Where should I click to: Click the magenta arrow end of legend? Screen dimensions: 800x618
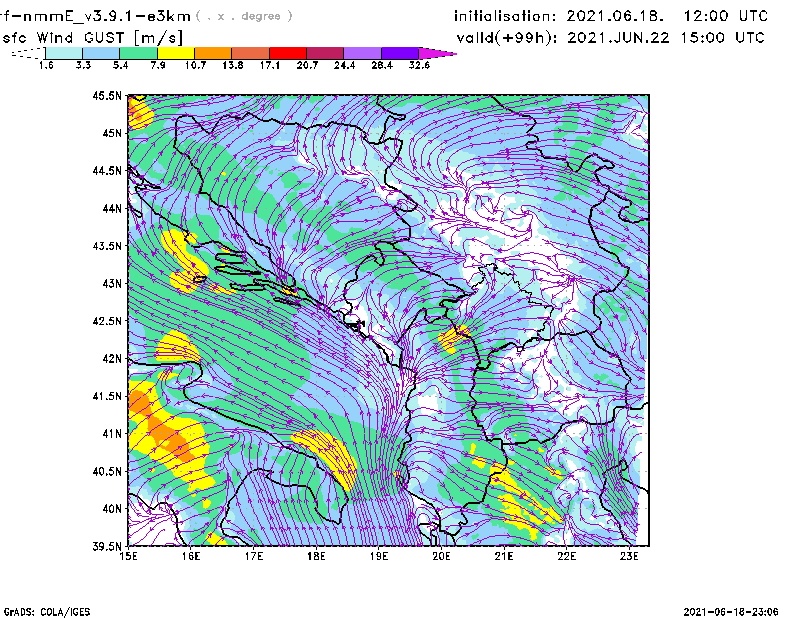pyautogui.click(x=437, y=53)
